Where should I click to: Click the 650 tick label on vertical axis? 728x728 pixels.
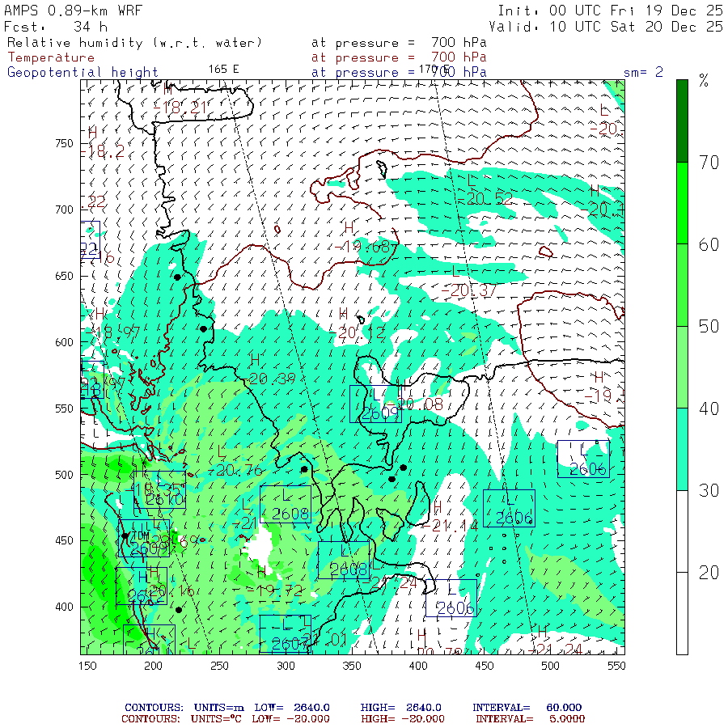pyautogui.click(x=64, y=277)
